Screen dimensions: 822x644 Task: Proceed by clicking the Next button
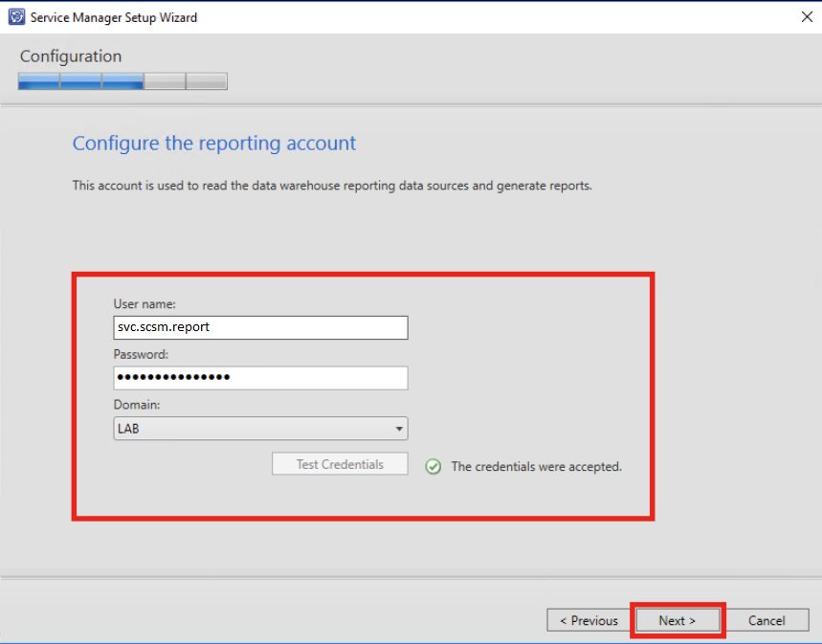point(677,620)
